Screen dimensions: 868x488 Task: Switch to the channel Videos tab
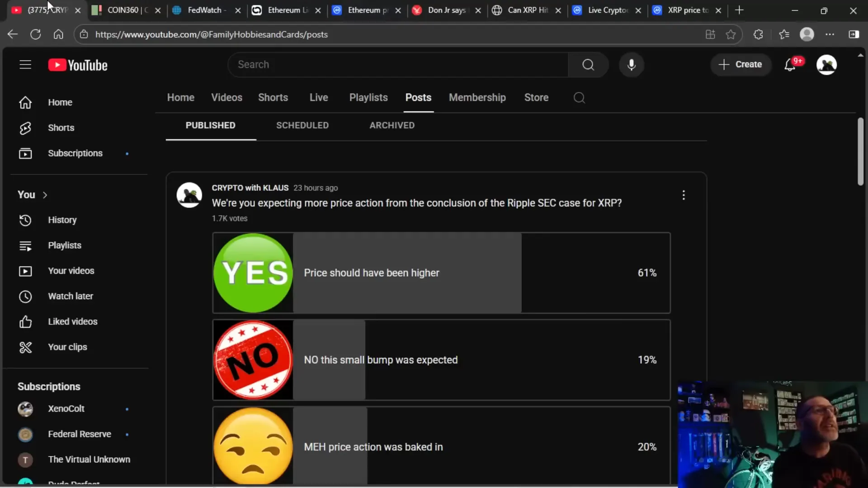(226, 98)
